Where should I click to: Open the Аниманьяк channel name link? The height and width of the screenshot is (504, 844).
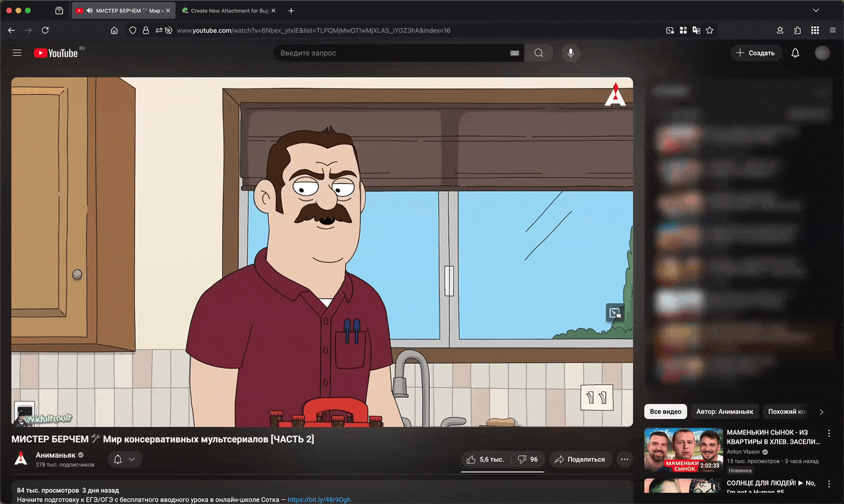pos(55,455)
